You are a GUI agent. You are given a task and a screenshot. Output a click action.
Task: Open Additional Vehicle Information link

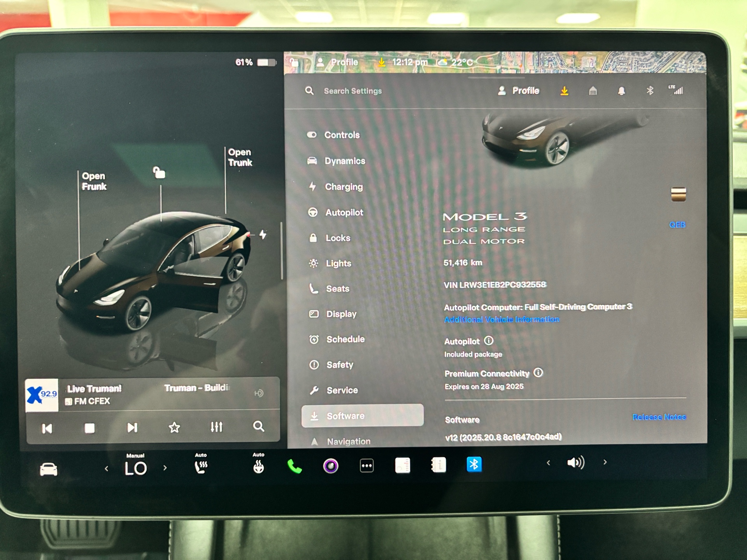pyautogui.click(x=502, y=319)
